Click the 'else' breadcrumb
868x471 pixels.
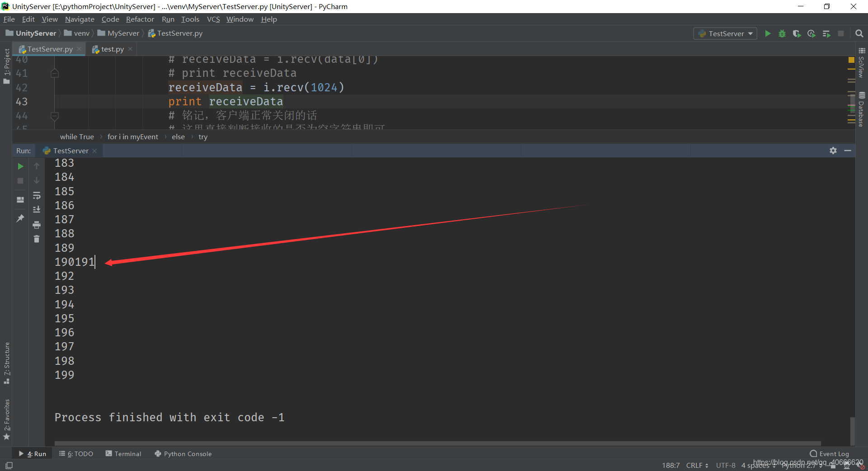[178, 137]
